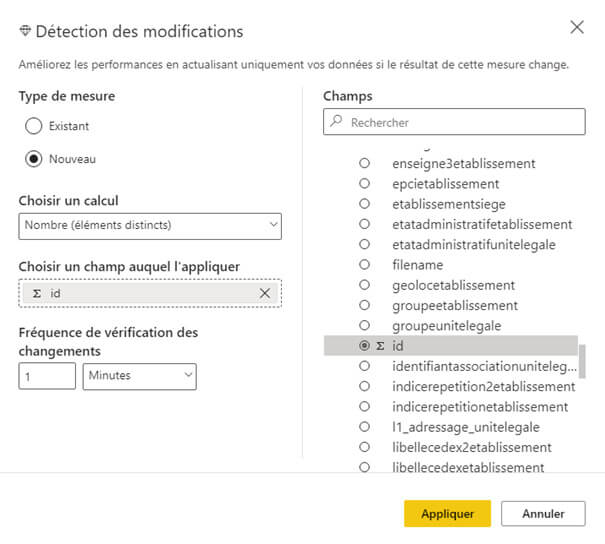Viewport: 605px width, 544px height.
Task: Choose the filename field radio
Action: (x=364, y=265)
